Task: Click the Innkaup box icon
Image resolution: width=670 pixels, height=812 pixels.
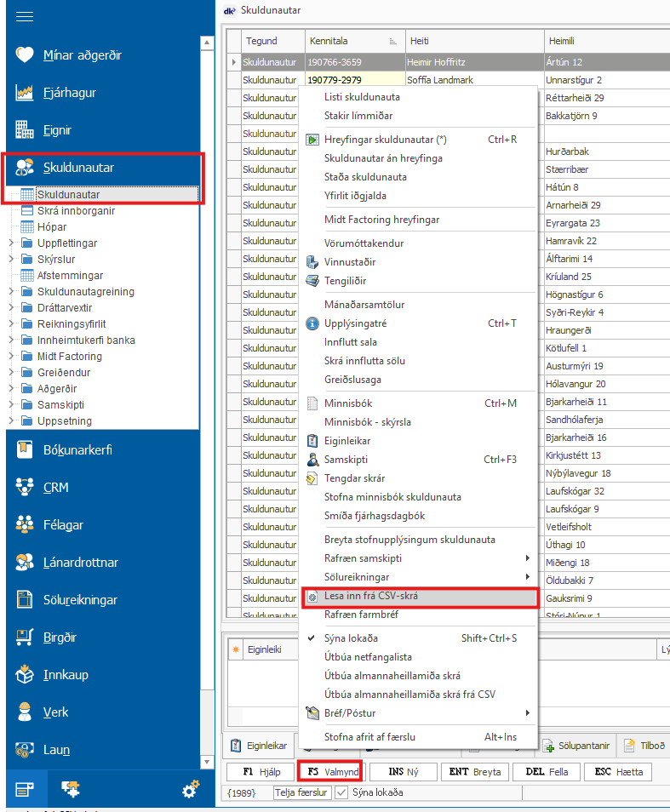Action: [25, 675]
